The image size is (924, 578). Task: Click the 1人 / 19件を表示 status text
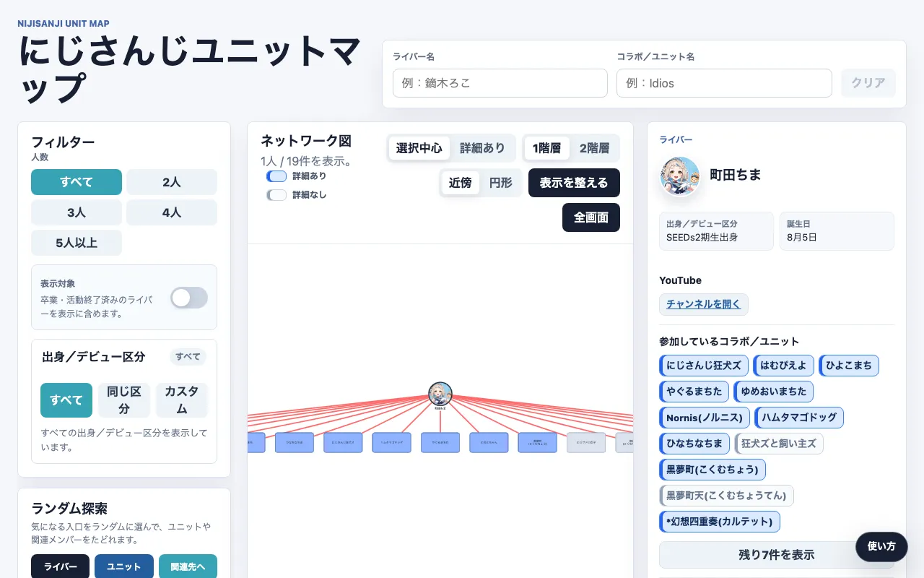click(x=307, y=161)
